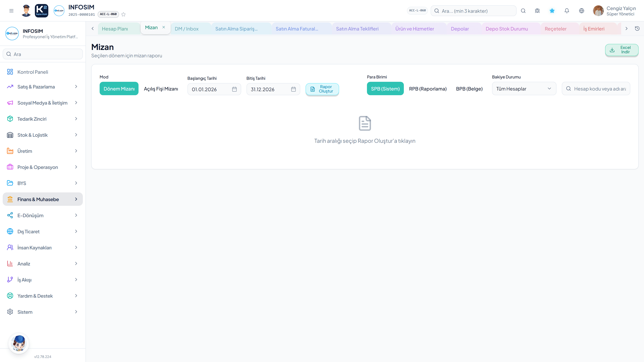Viewport: 644px width, 362px height.
Task: Expand Stok & Lojistik chevron
Action: [76, 135]
